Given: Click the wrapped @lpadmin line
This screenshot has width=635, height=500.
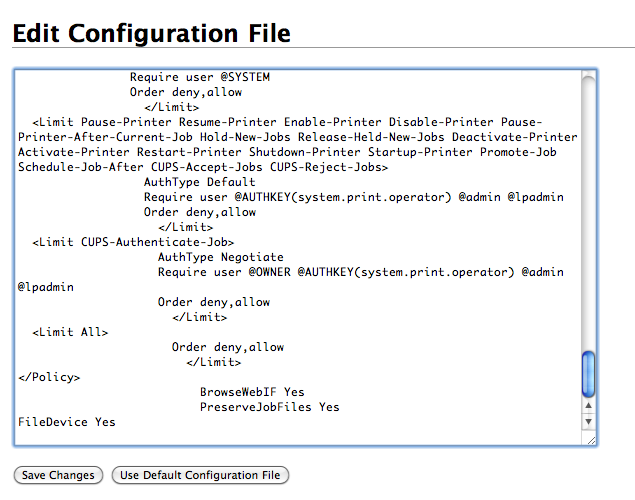Looking at the screenshot, I should (x=46, y=287).
